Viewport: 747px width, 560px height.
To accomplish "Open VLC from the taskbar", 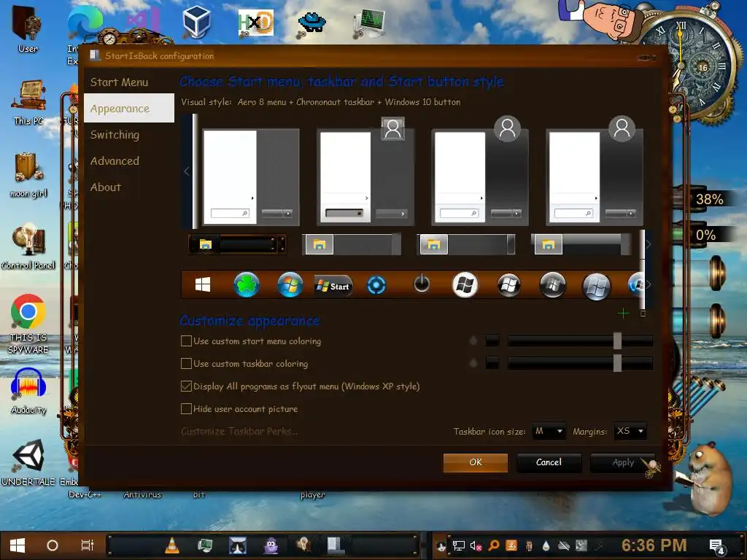I will [x=172, y=545].
